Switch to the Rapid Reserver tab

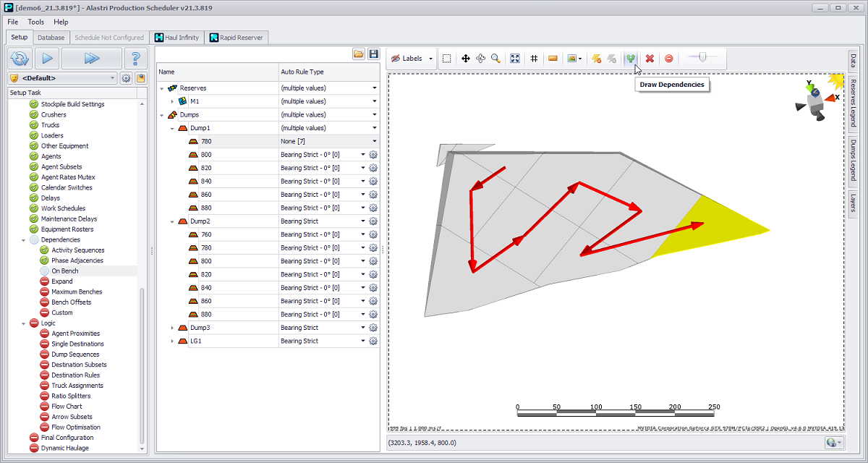pos(237,38)
